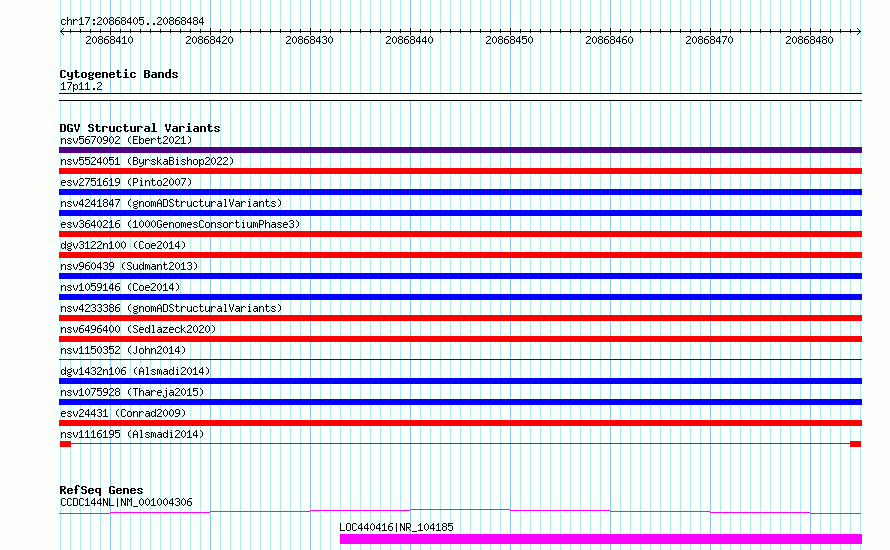This screenshot has width=890, height=550.
Task: Open nsv4241847 (gnomADStructuralVariants) label
Action: coord(171,203)
